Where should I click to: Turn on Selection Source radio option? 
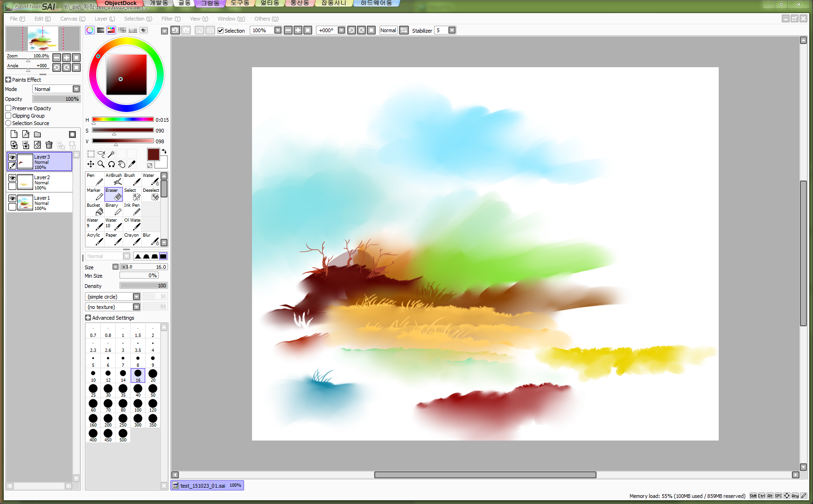(x=8, y=123)
